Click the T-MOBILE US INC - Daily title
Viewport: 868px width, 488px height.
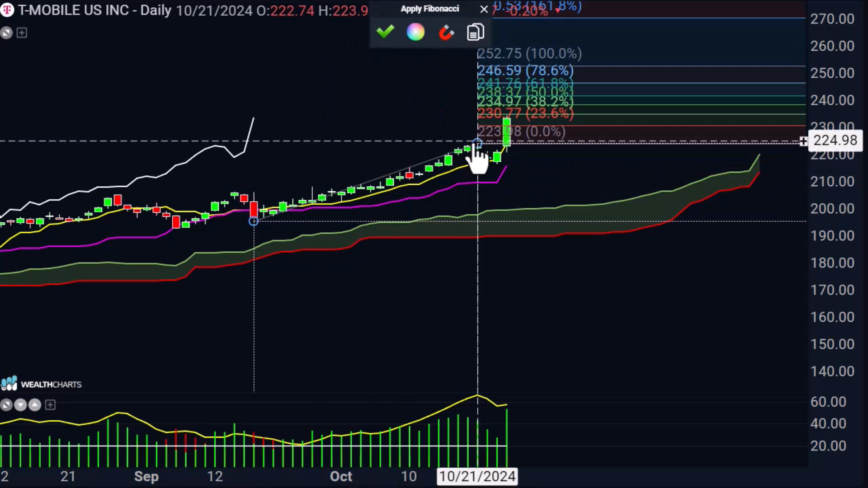coord(94,10)
